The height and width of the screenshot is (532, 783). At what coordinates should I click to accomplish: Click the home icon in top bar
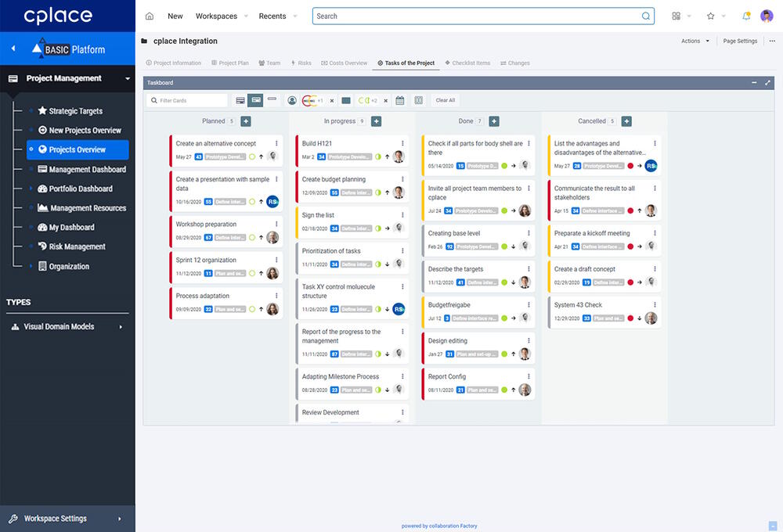click(x=150, y=16)
